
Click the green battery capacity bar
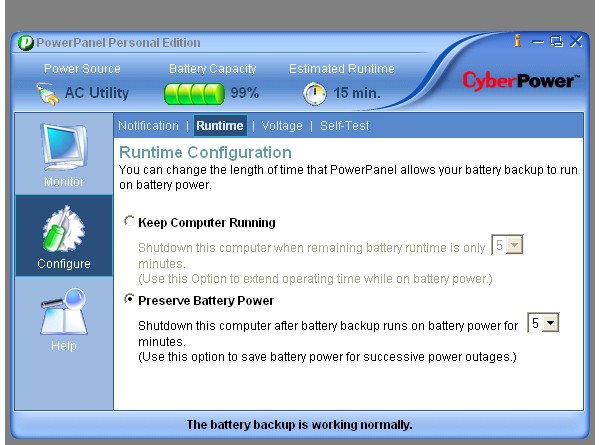[194, 94]
